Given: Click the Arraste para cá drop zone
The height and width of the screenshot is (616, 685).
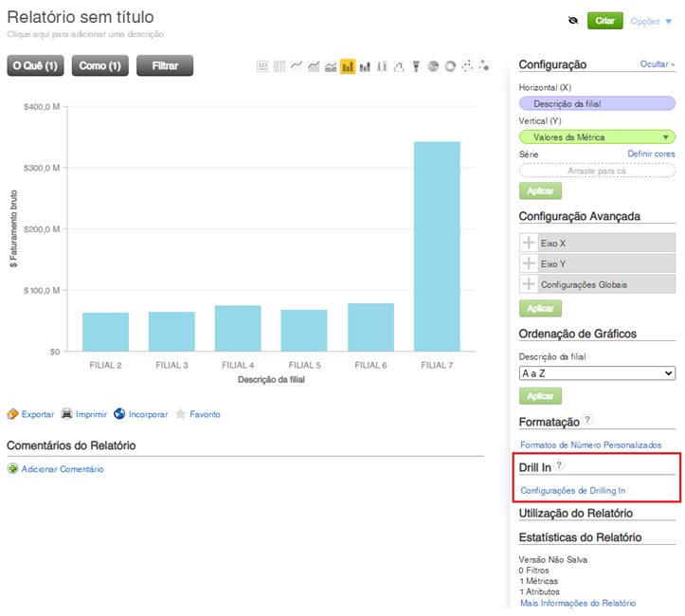Looking at the screenshot, I should pos(597,171).
